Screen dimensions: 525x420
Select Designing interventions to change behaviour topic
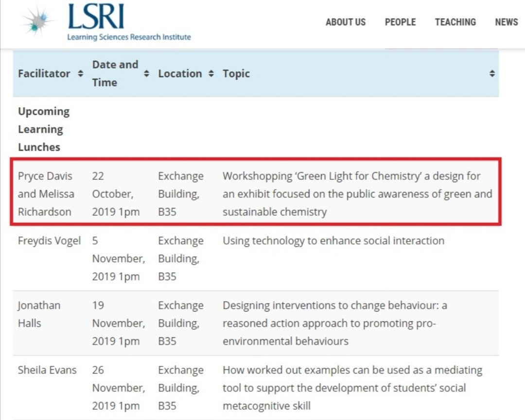tap(335, 323)
